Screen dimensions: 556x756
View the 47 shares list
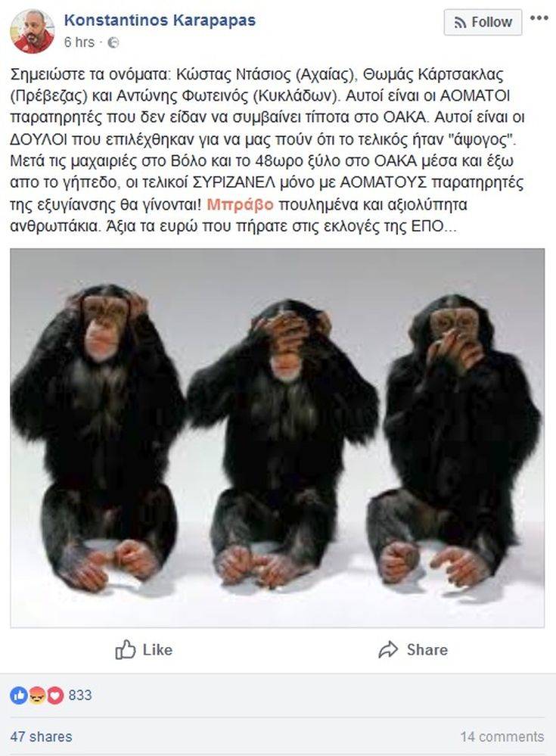[41, 737]
